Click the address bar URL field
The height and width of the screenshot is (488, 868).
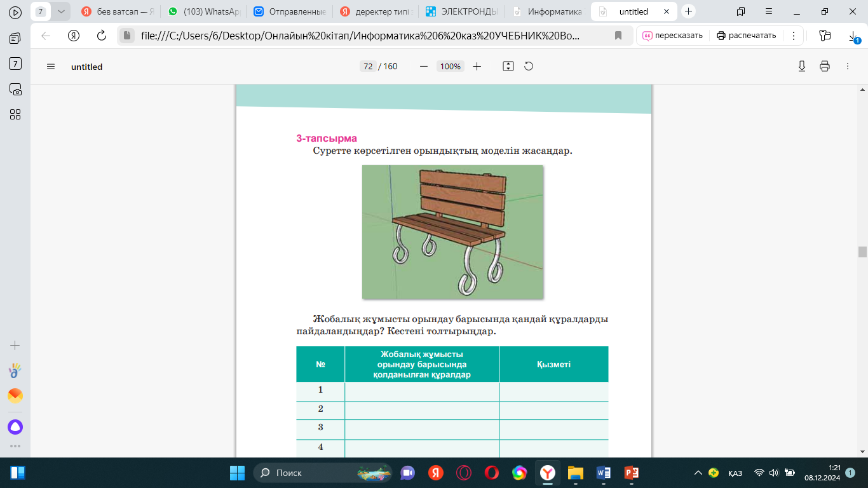coord(360,36)
